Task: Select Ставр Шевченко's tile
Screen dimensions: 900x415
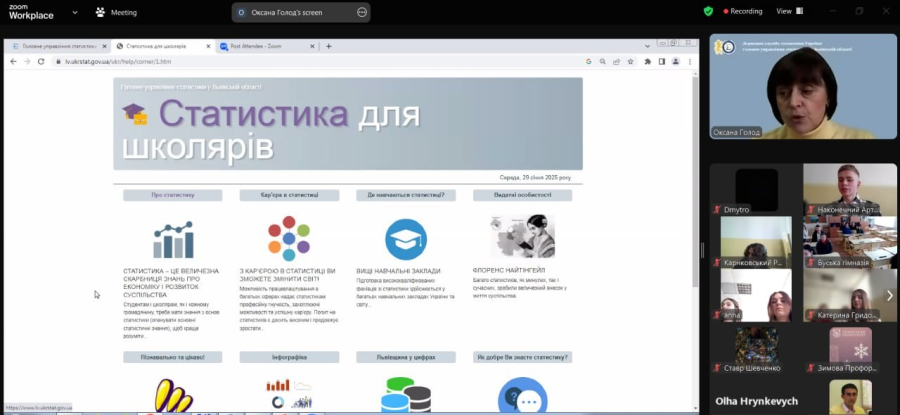Action: click(x=756, y=348)
